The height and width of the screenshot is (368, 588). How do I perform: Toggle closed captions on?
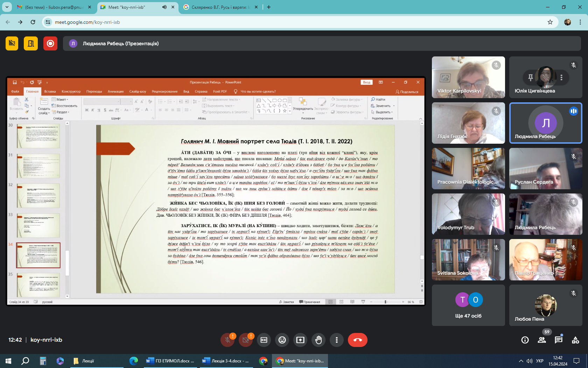tap(264, 340)
